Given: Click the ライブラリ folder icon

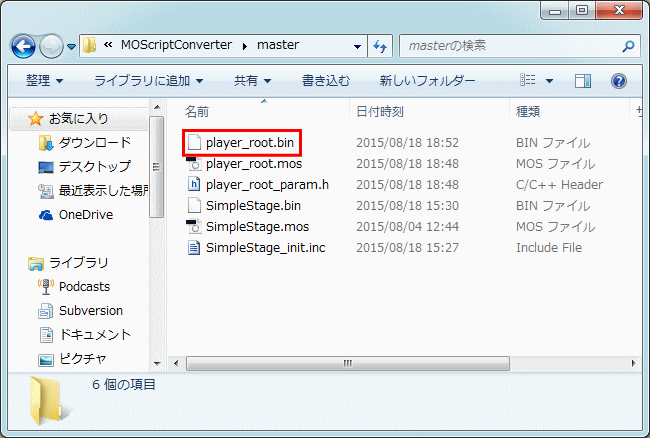Looking at the screenshot, I should point(36,264).
